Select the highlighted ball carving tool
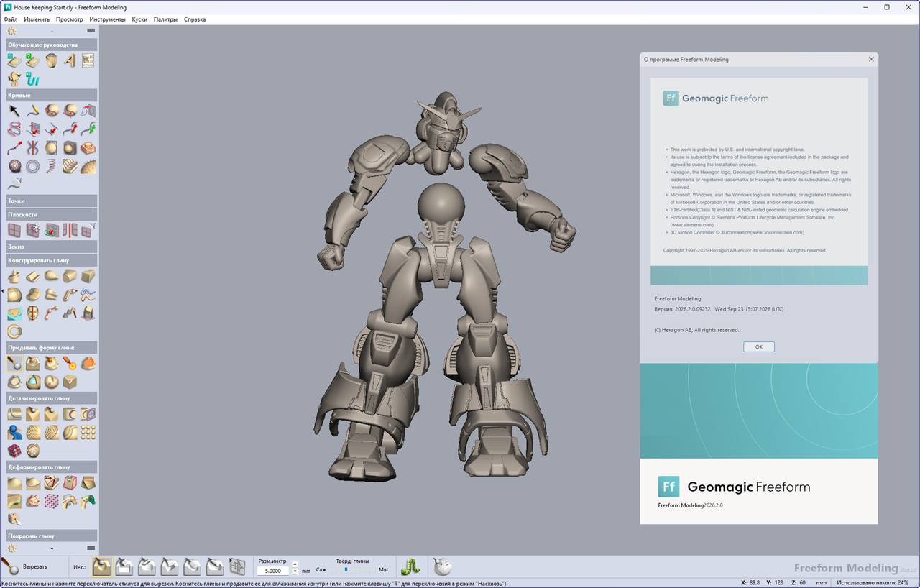The image size is (920, 588). click(15, 364)
